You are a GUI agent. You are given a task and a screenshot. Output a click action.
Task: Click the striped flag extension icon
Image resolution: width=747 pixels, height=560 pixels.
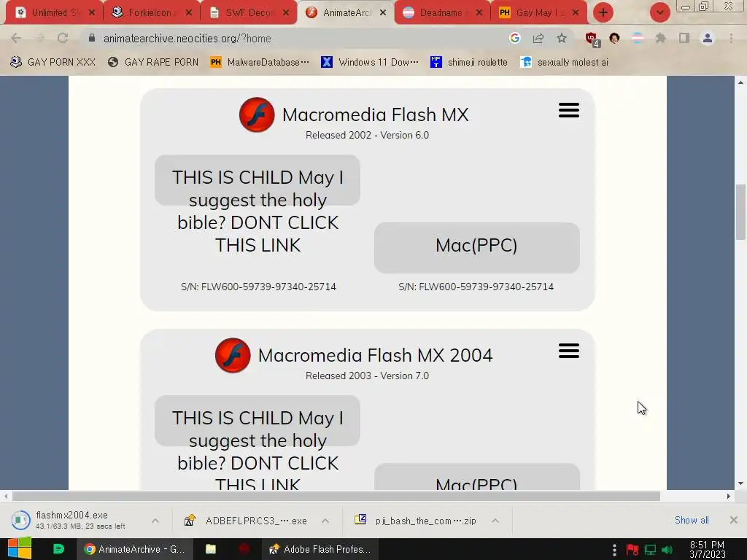click(637, 38)
